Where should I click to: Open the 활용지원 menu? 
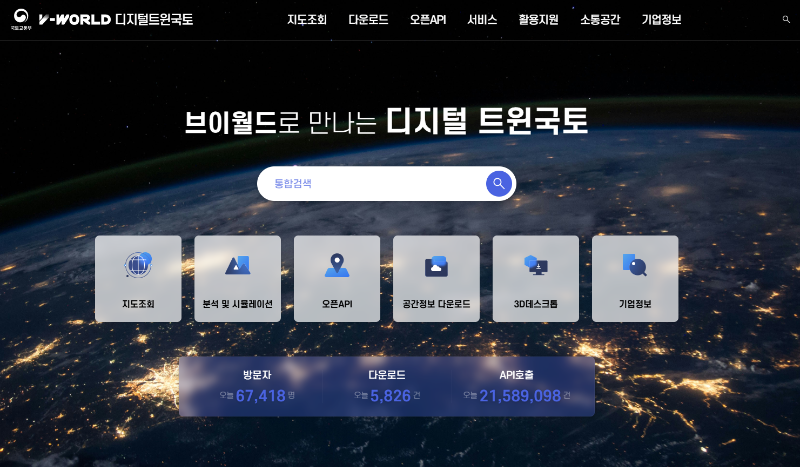(x=538, y=19)
